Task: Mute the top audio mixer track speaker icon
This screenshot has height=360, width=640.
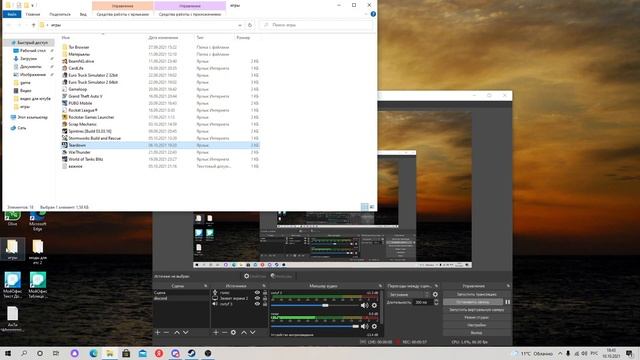Action: point(364,305)
